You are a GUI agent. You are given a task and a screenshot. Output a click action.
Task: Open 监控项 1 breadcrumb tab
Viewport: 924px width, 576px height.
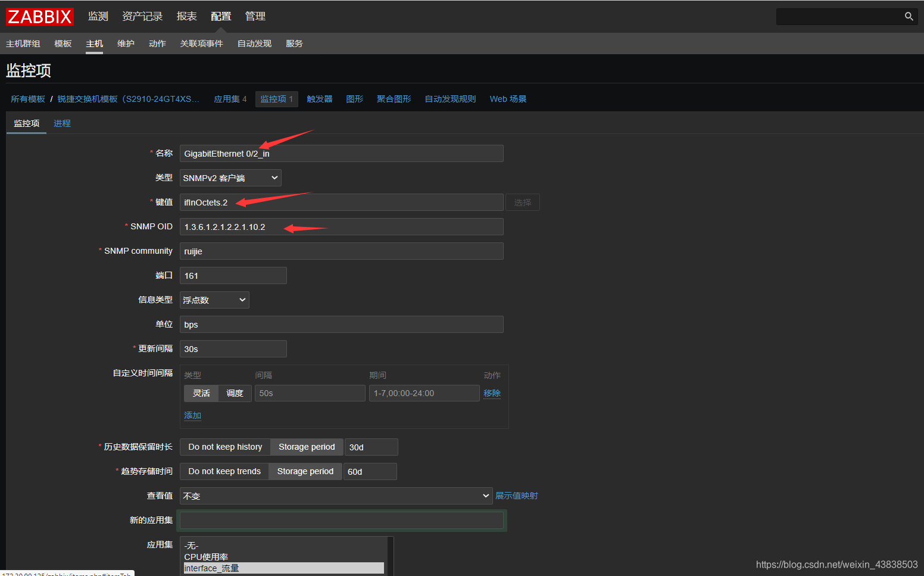click(x=277, y=99)
